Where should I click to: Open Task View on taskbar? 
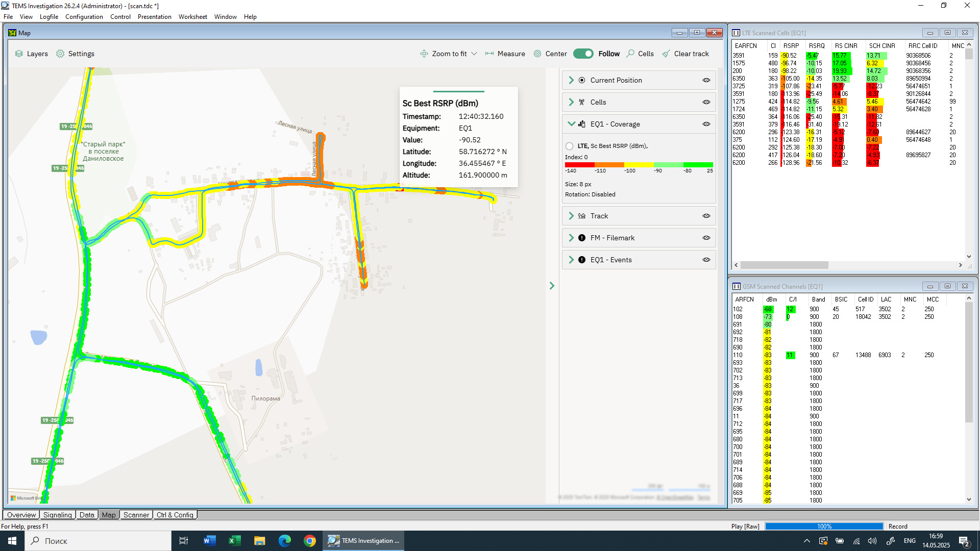(184, 541)
